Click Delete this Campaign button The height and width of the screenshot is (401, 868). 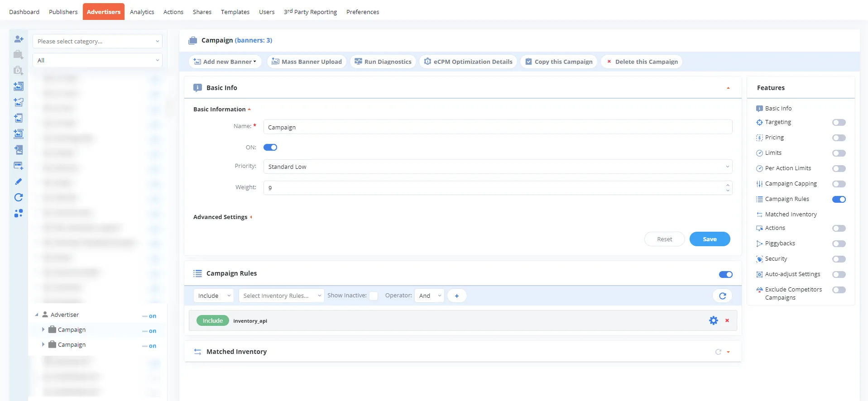[642, 62]
